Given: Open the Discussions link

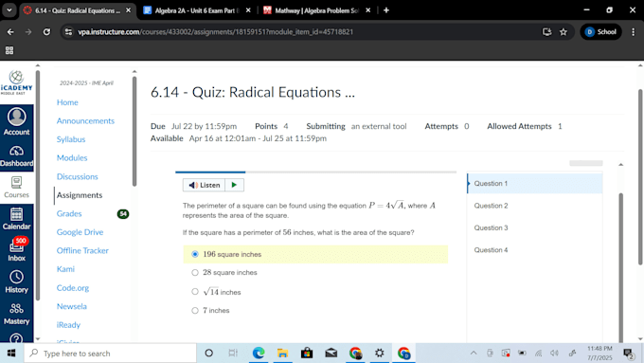Looking at the screenshot, I should point(78,176).
